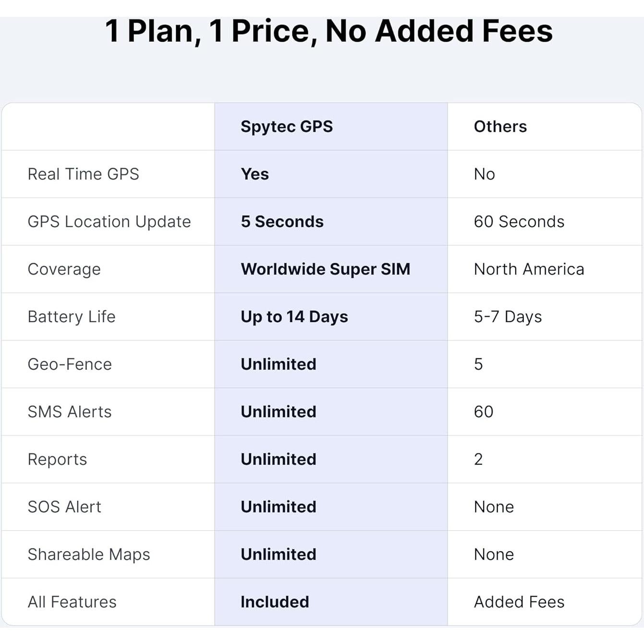644x644 pixels.
Task: Click the SMS Alerts row label
Action: (69, 412)
